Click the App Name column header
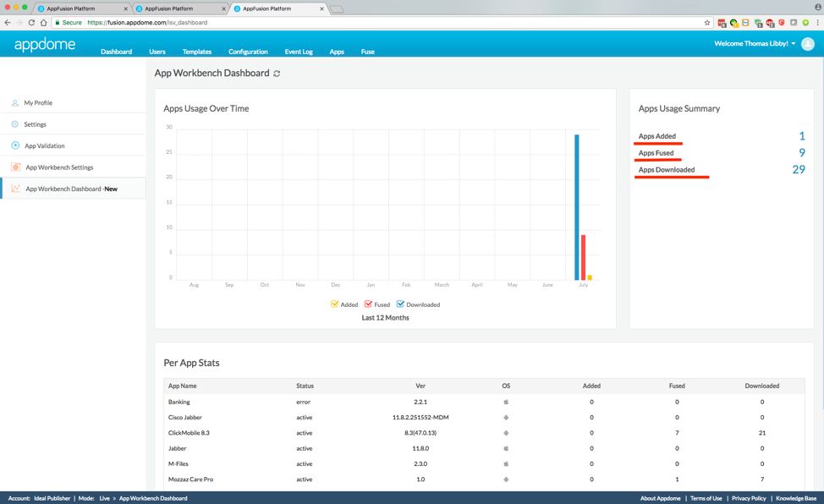 point(183,386)
